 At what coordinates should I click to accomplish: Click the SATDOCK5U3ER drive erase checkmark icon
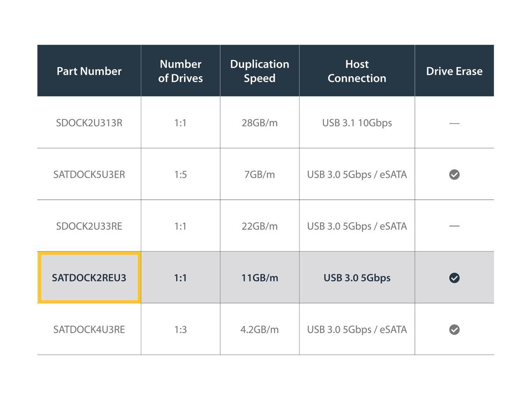coord(454,175)
